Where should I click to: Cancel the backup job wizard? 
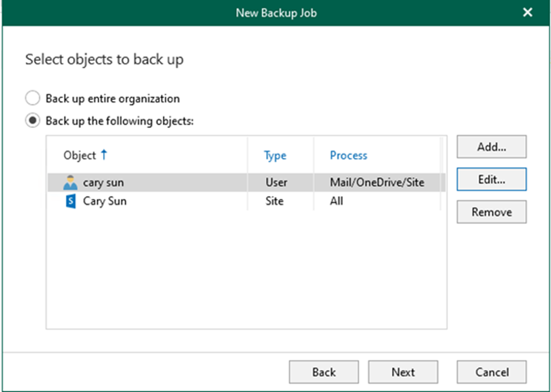pyautogui.click(x=491, y=372)
